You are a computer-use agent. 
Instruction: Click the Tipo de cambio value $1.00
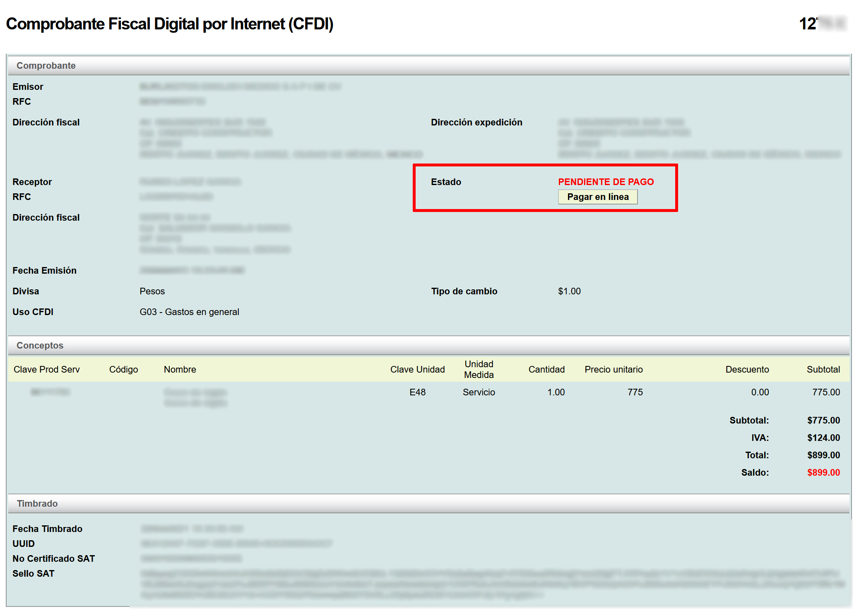(x=569, y=291)
